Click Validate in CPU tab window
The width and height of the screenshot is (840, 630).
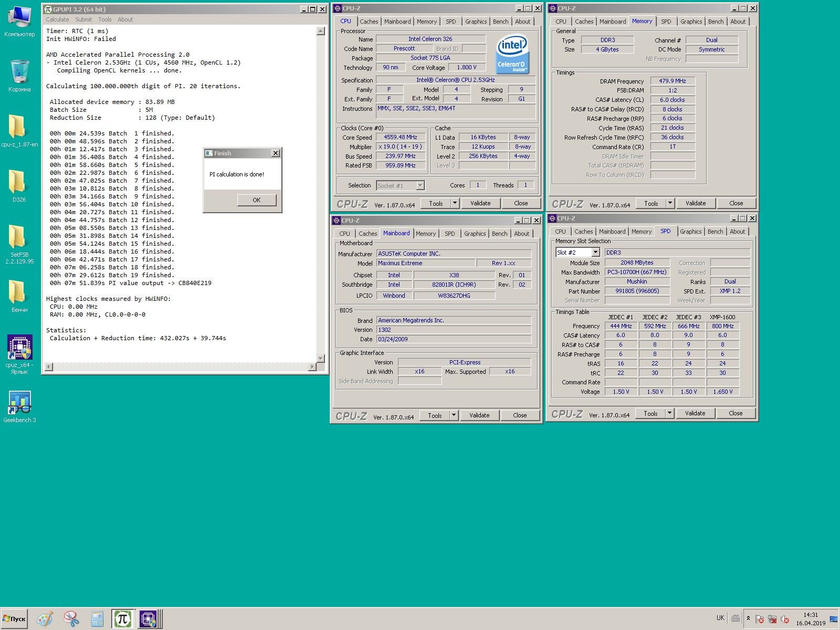pyautogui.click(x=480, y=203)
